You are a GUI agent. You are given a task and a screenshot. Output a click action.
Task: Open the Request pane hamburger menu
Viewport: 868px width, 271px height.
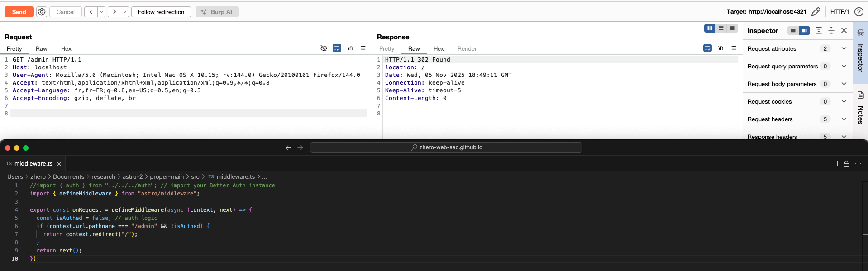[x=363, y=48]
